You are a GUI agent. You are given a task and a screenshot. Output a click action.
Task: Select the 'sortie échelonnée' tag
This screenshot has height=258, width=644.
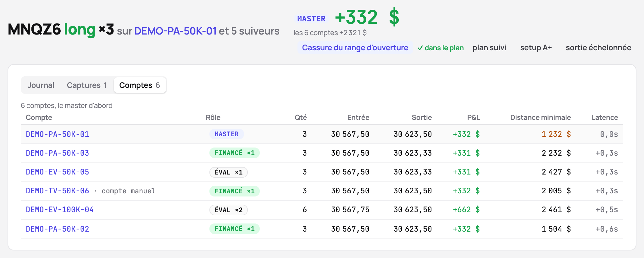pos(598,48)
